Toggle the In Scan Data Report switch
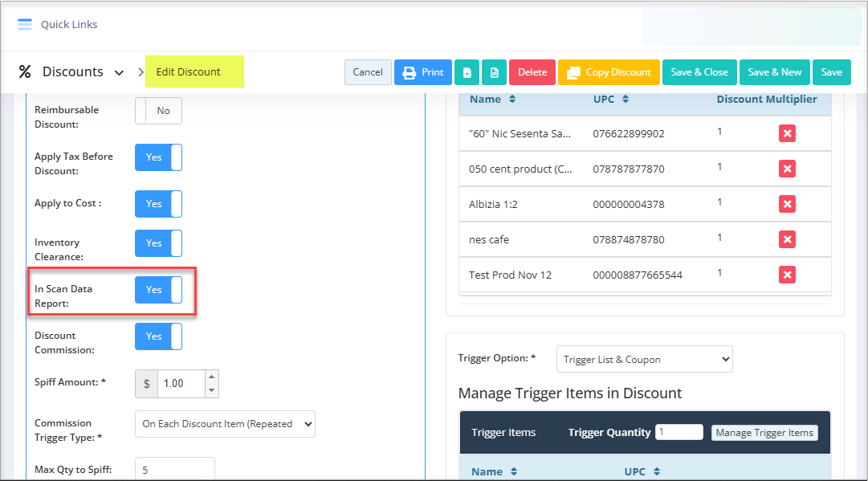The width and height of the screenshot is (868, 481). (158, 290)
